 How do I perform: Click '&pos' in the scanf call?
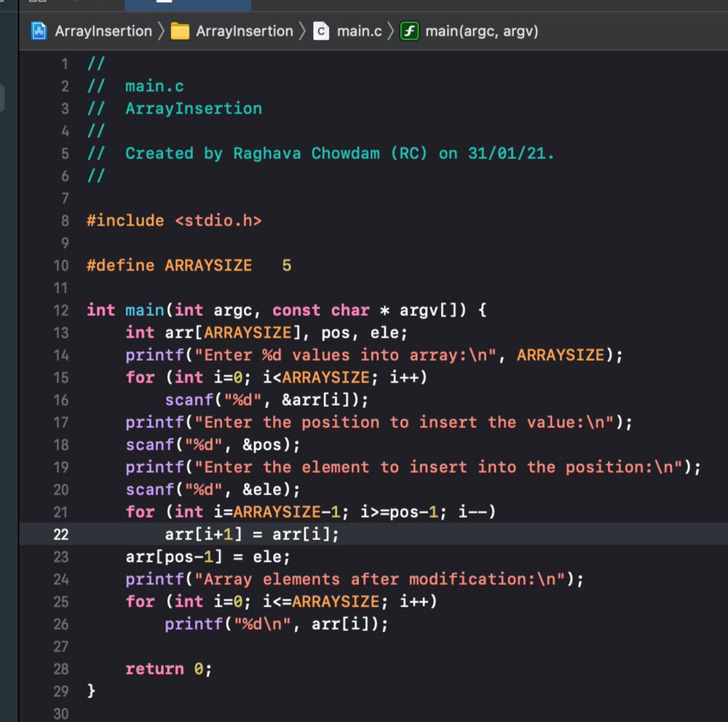[x=262, y=445]
